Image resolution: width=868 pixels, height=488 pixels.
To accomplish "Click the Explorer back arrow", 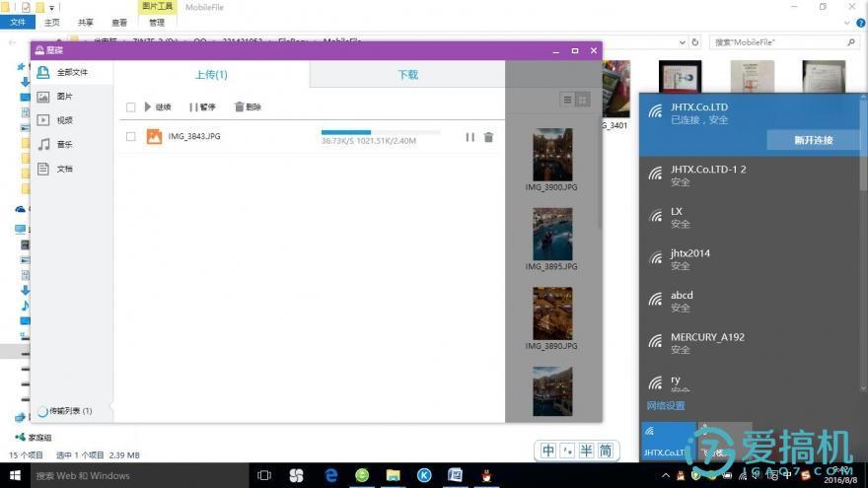I will click(x=12, y=42).
